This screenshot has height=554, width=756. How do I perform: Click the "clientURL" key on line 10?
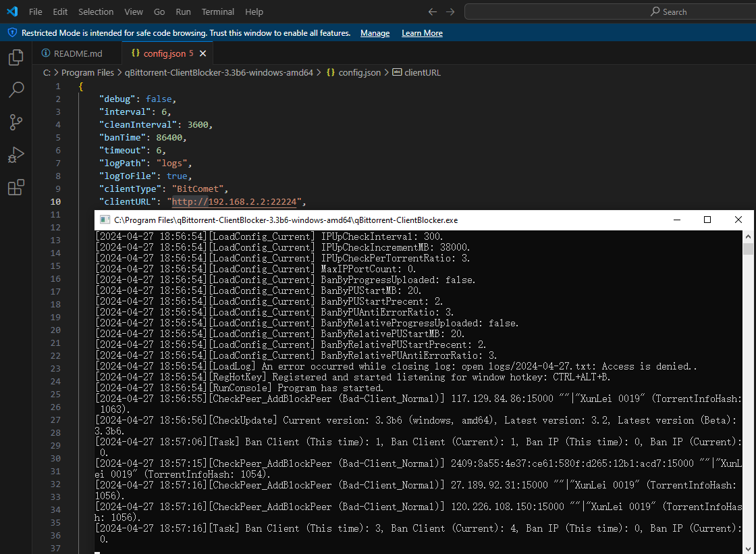pyautogui.click(x=128, y=202)
